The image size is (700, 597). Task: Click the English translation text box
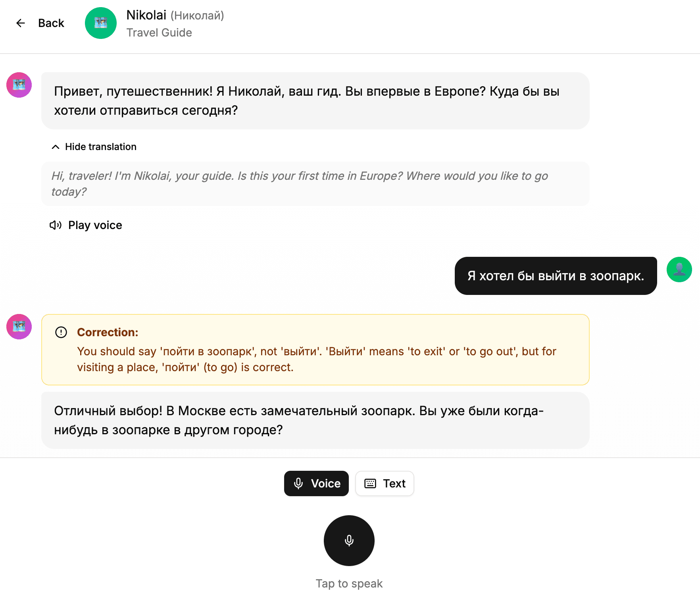pos(315,184)
